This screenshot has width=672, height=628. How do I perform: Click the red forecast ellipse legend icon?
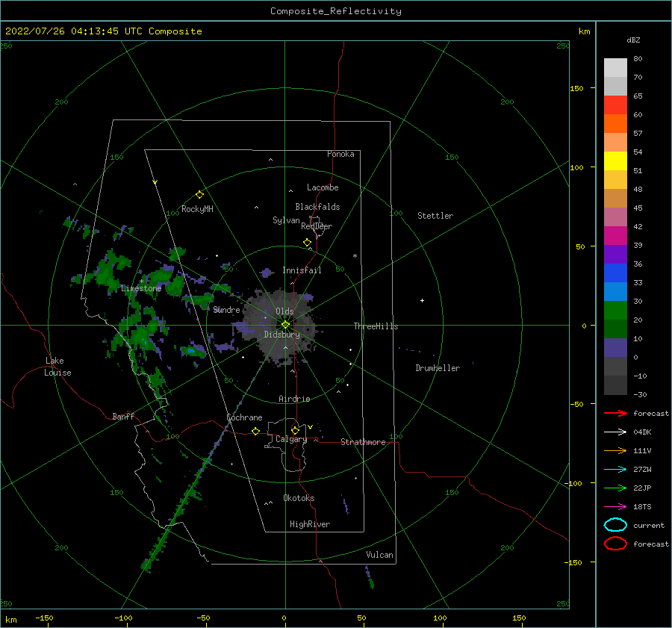pyautogui.click(x=615, y=544)
